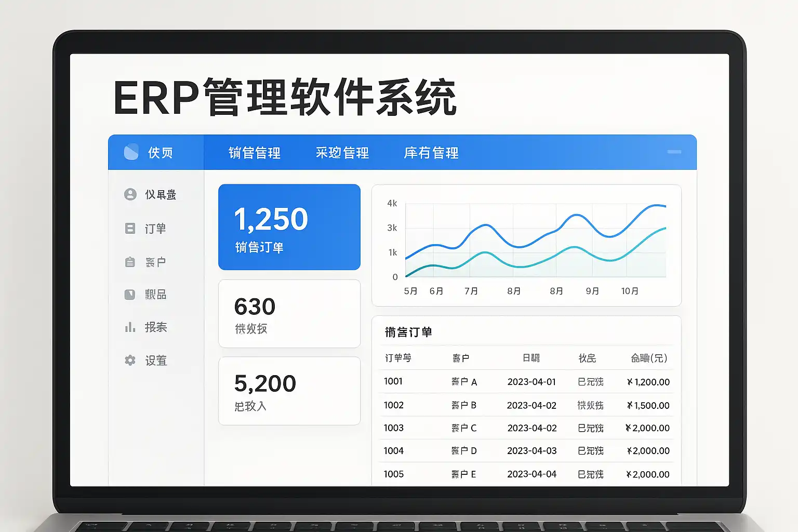Click the 3k label on the chart axis
This screenshot has height=532, width=798.
[x=392, y=228]
